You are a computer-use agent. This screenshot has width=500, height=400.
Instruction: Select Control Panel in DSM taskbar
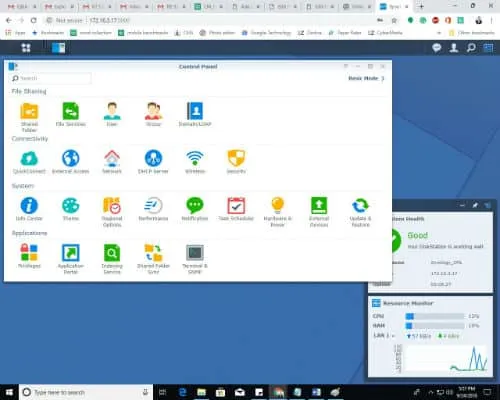tap(59, 48)
